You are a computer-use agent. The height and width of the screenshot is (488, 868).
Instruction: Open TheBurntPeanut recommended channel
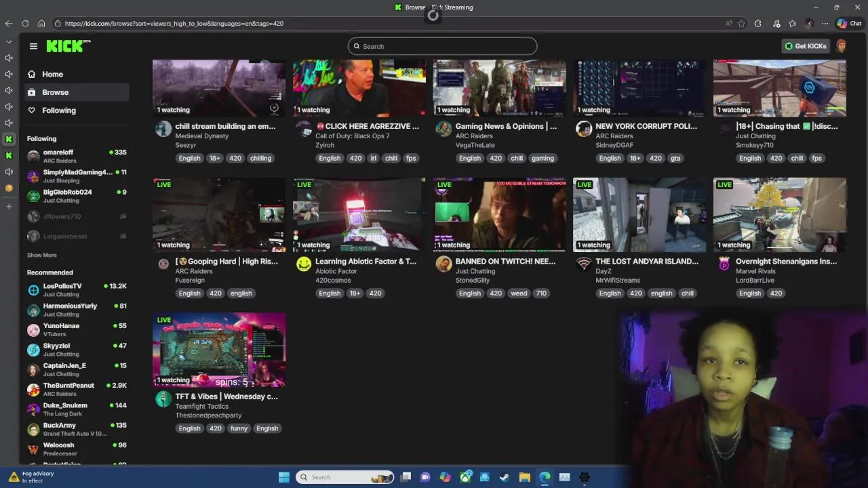tap(77, 389)
